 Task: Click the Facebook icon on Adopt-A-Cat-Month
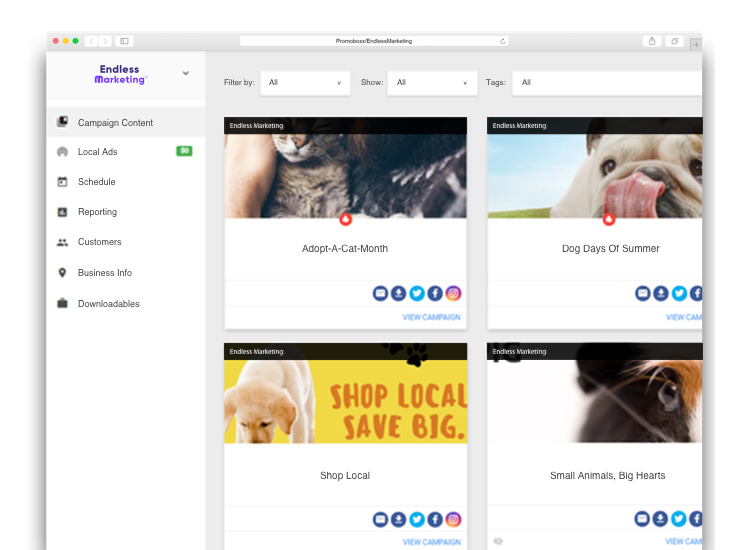coord(435,293)
